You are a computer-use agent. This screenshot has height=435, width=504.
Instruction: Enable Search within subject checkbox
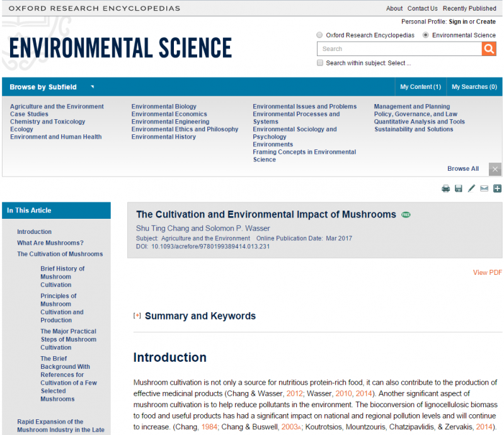320,63
